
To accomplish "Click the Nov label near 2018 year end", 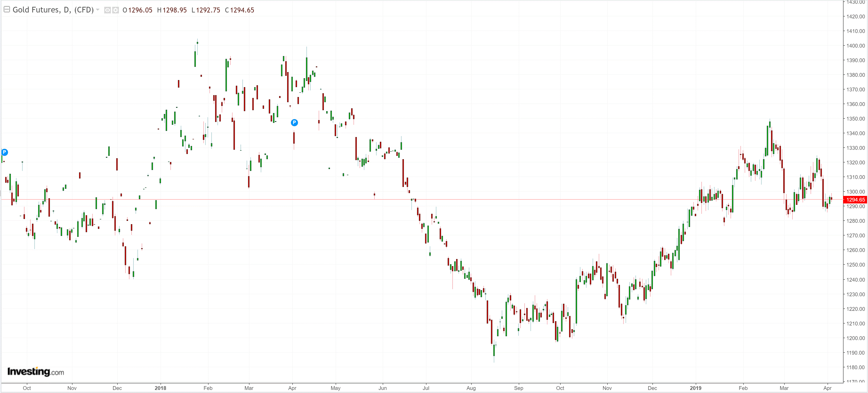I will 607,388.
